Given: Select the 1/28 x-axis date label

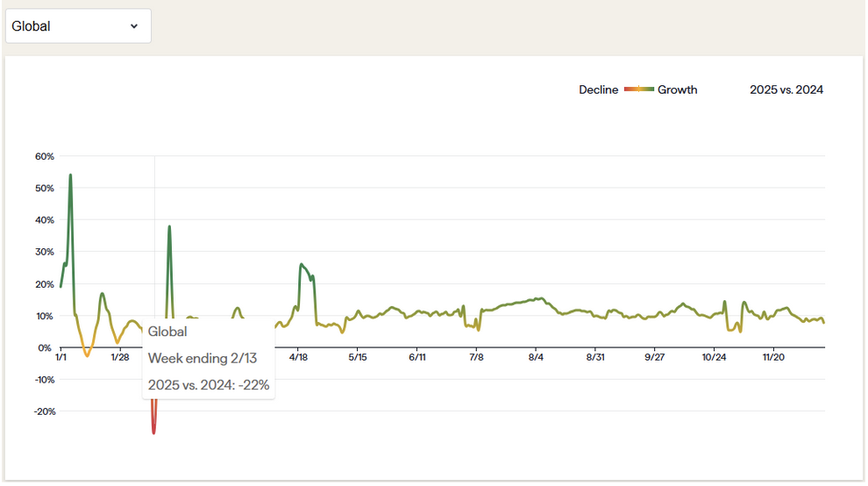Looking at the screenshot, I should point(120,357).
